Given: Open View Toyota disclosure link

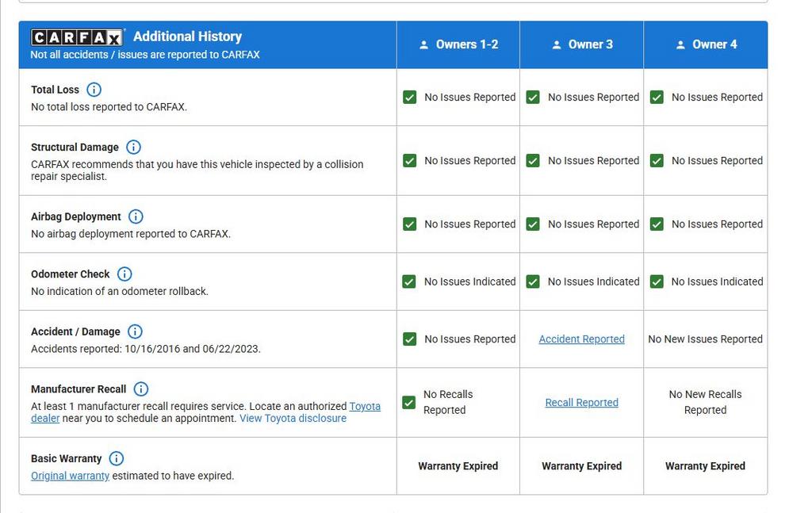Looking at the screenshot, I should (293, 418).
